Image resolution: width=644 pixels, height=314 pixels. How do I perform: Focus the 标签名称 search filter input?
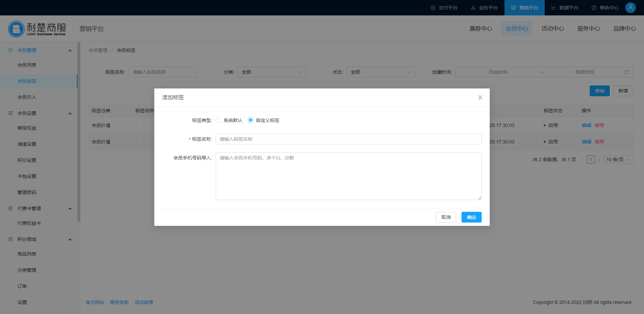pos(163,72)
